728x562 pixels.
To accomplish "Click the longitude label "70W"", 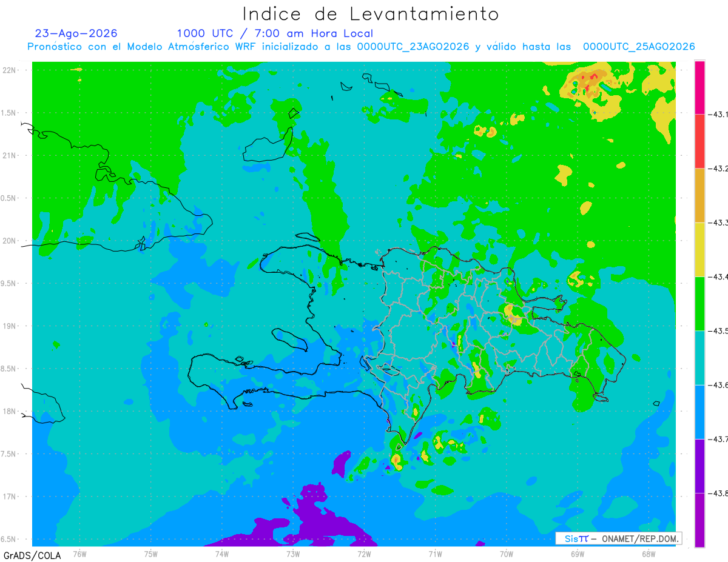I will tap(507, 553).
